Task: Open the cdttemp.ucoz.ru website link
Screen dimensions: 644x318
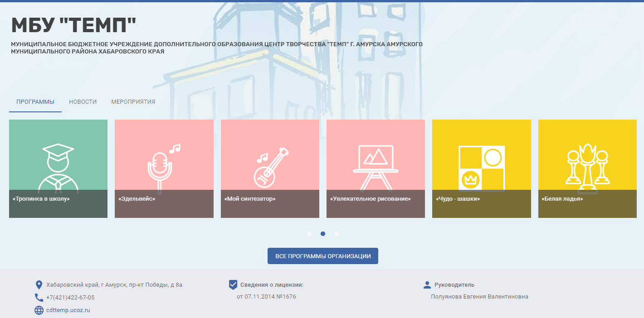Action: (68, 310)
